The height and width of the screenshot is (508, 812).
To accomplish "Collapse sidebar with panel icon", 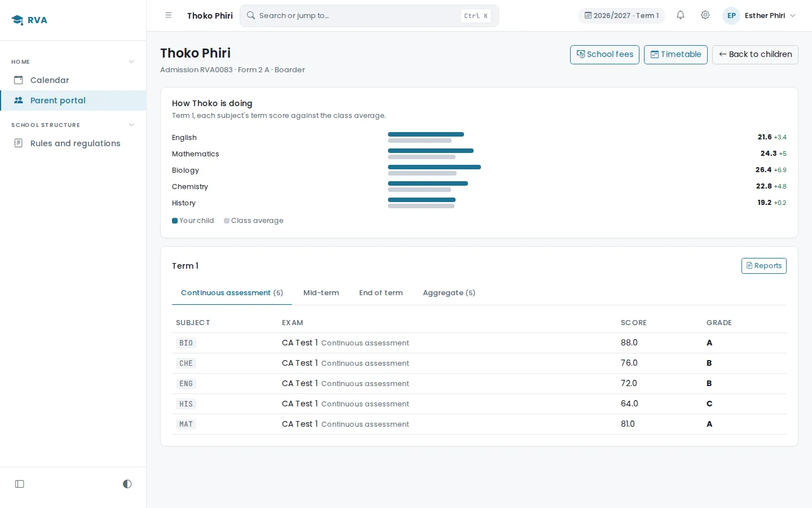I will coord(20,484).
